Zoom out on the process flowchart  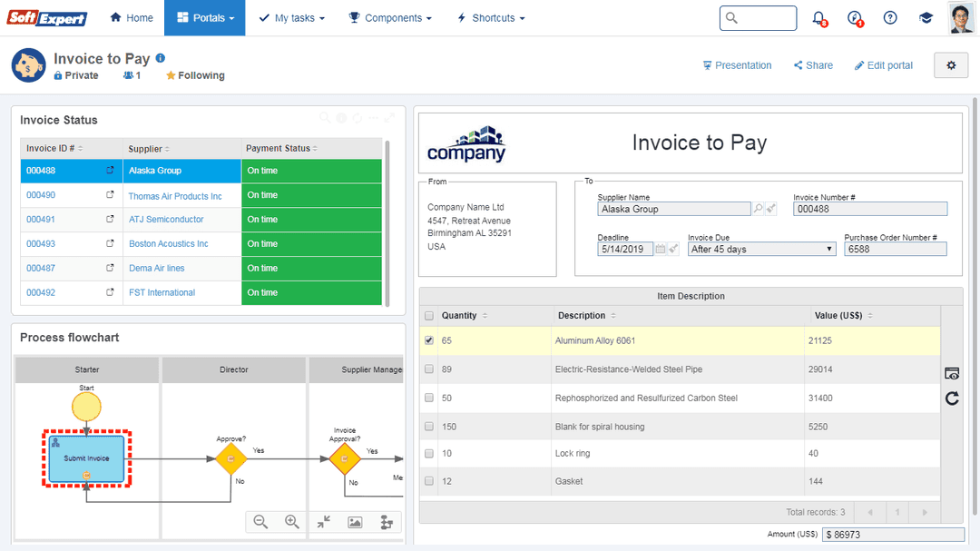(x=260, y=521)
